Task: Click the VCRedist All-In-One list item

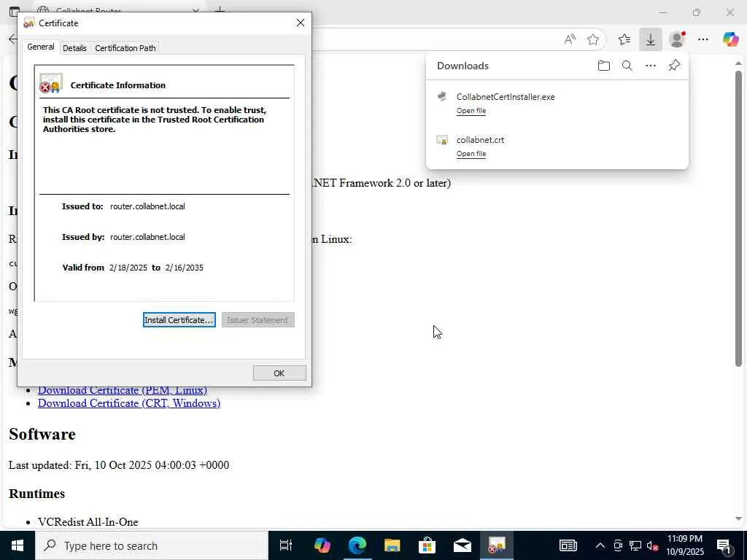Action: pyautogui.click(x=88, y=522)
